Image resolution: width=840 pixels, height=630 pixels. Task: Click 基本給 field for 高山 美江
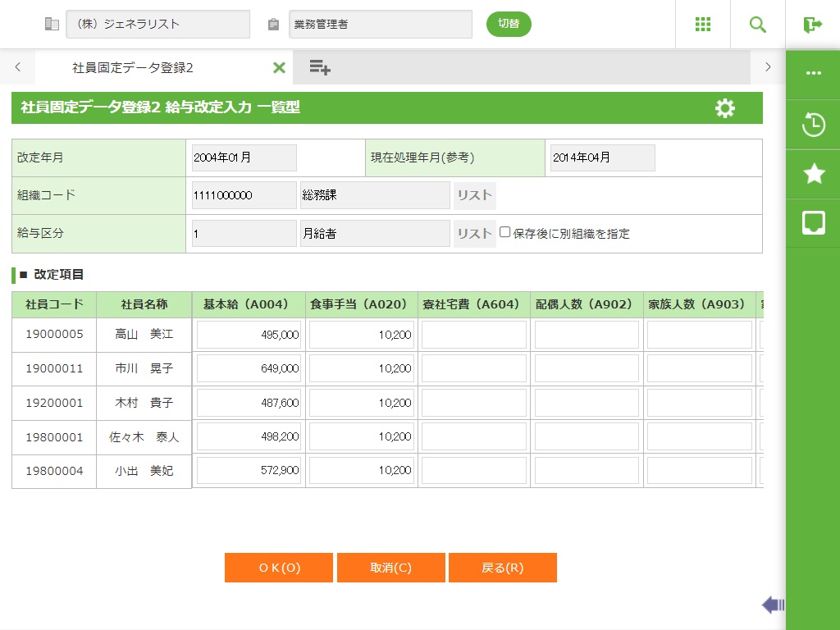(249, 335)
